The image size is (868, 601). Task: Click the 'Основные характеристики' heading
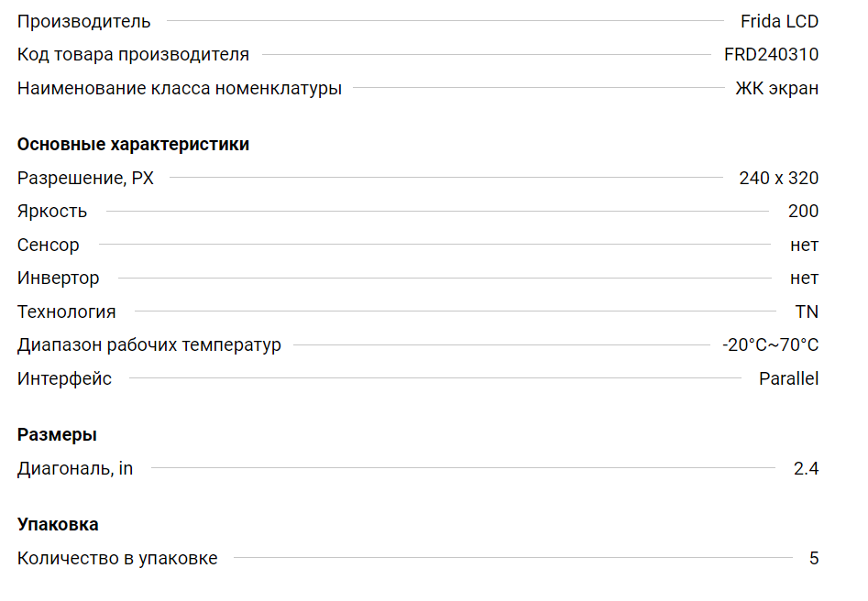pos(133,144)
